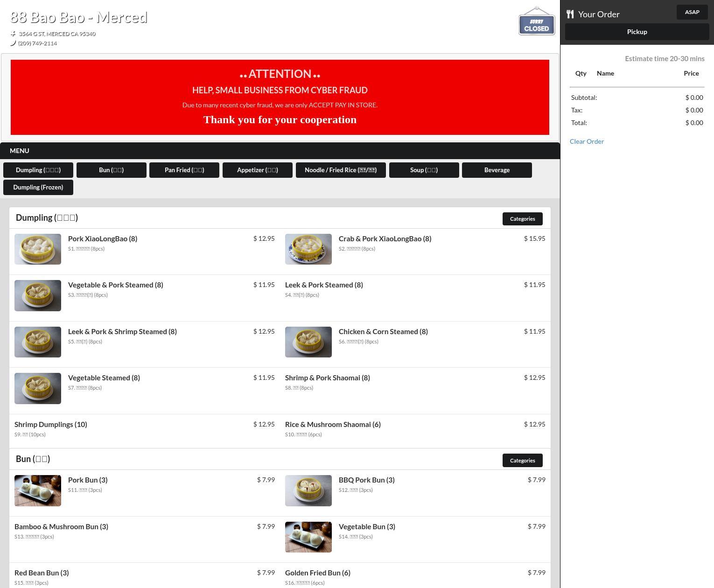Open Noodle / Fried Rice category

341,170
